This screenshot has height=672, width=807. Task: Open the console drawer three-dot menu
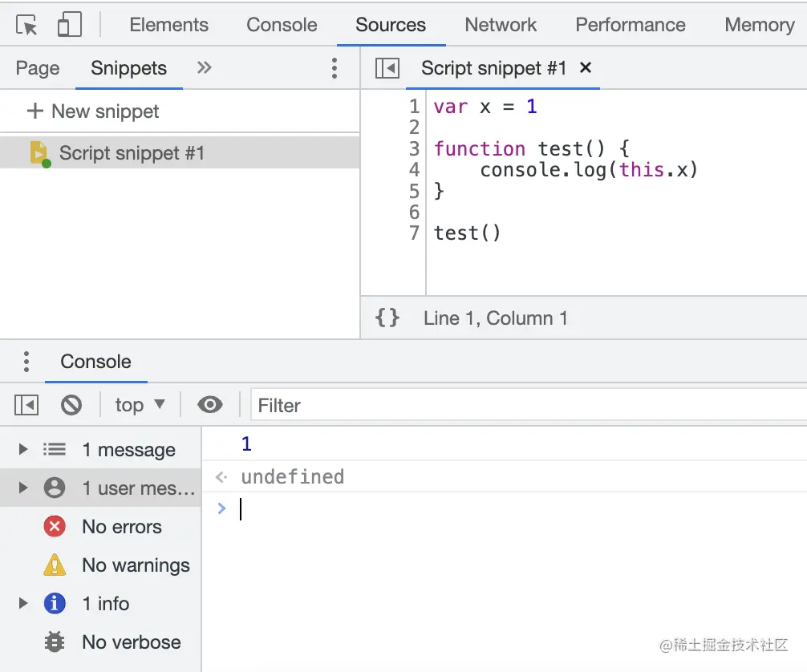point(26,362)
